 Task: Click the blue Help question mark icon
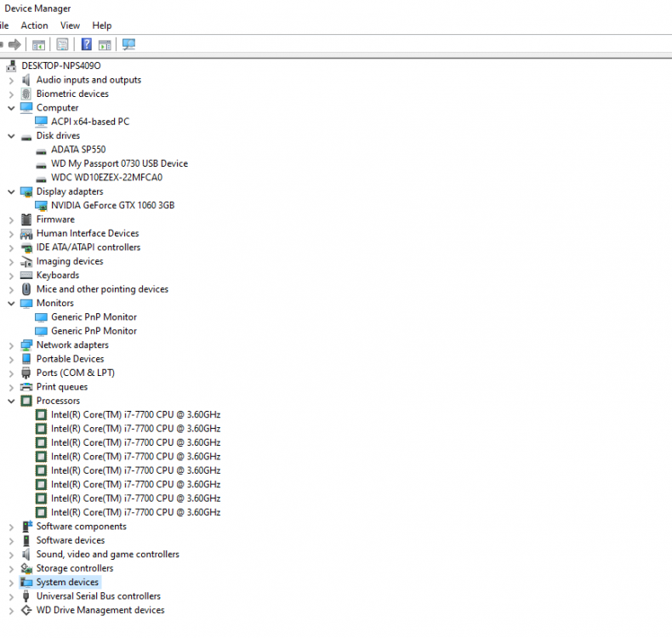tap(87, 44)
